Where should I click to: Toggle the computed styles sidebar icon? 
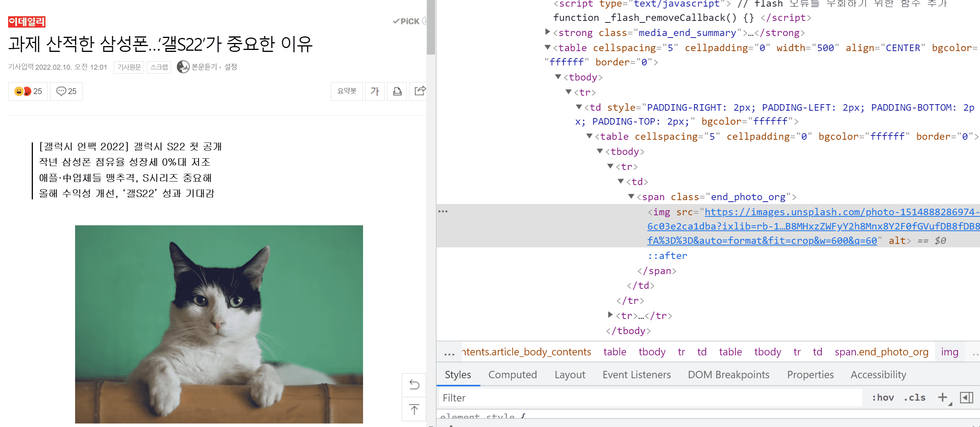pos(966,397)
